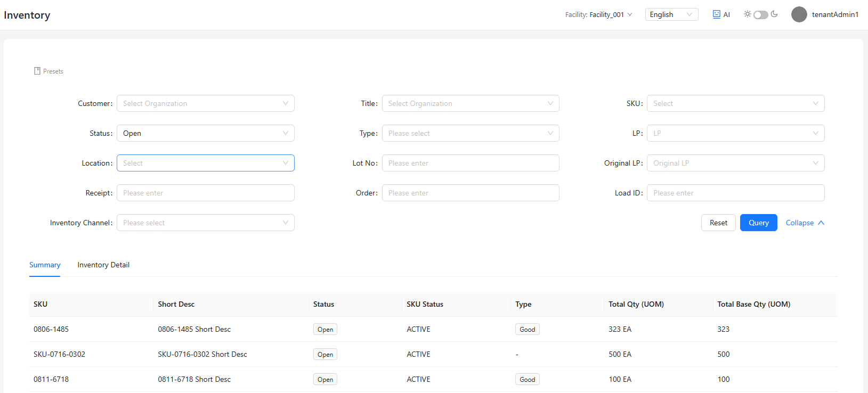This screenshot has width=868, height=393.
Task: Open the Original LP dropdown
Action: tap(736, 163)
